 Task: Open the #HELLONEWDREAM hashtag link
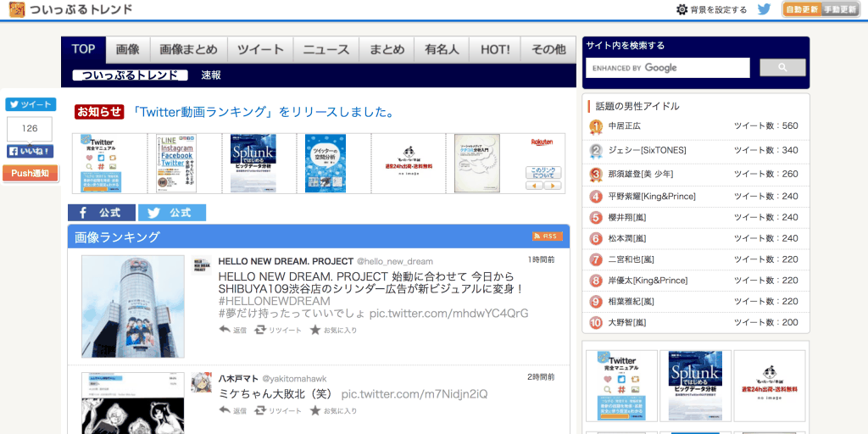click(x=275, y=301)
